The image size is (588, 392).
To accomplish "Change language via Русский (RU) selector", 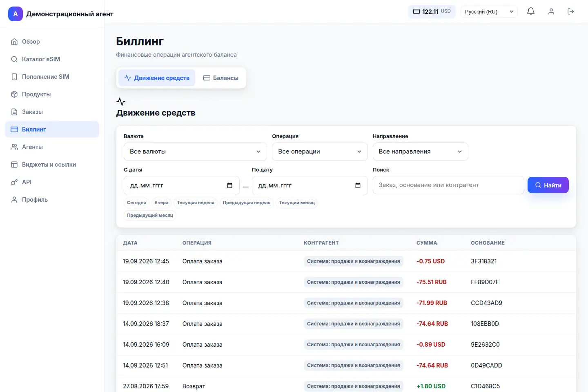I will point(489,11).
